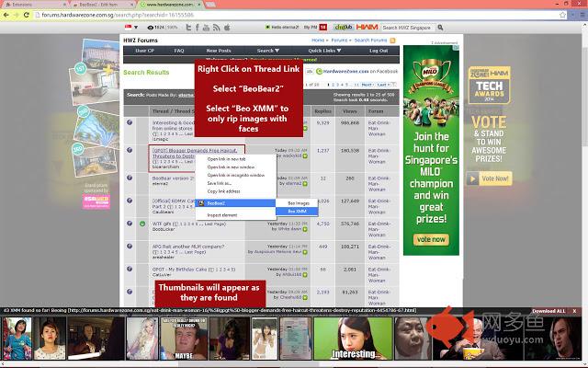Choose 'Beo Images' in the submenu

[x=298, y=201]
